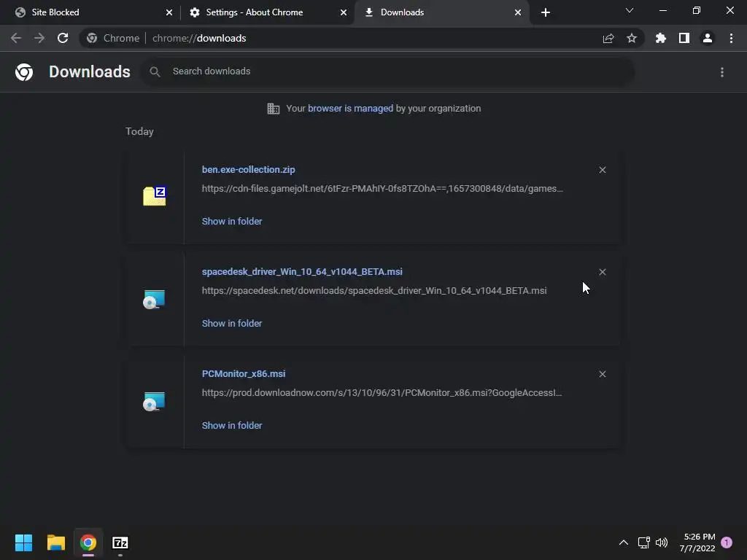Share this page via share icon
Image resolution: width=747 pixels, height=560 pixels.
(x=608, y=38)
